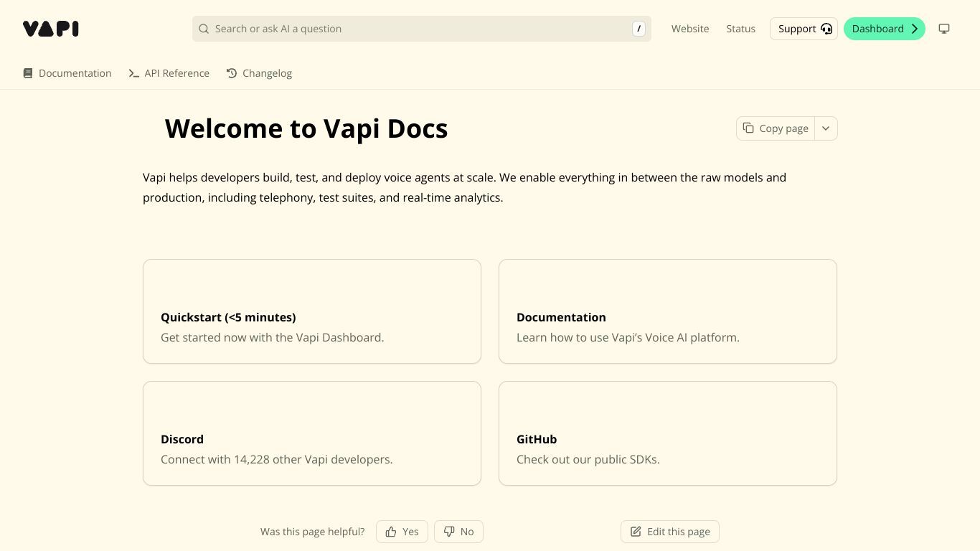Click 'Connect with 14,228 other Vapi developers.'

point(277,459)
